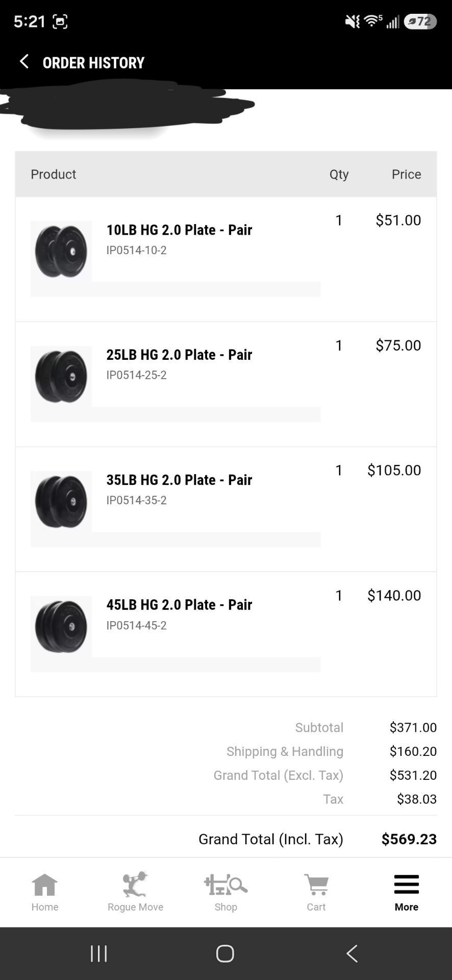Image resolution: width=452 pixels, height=980 pixels.
Task: Select 25LB HG 2.0 Plate - Pair title
Action: pos(179,355)
